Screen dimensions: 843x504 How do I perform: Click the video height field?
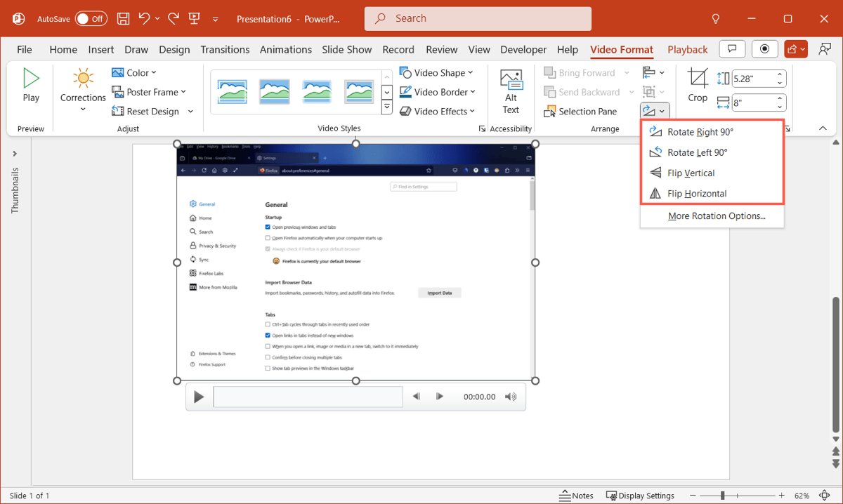754,79
